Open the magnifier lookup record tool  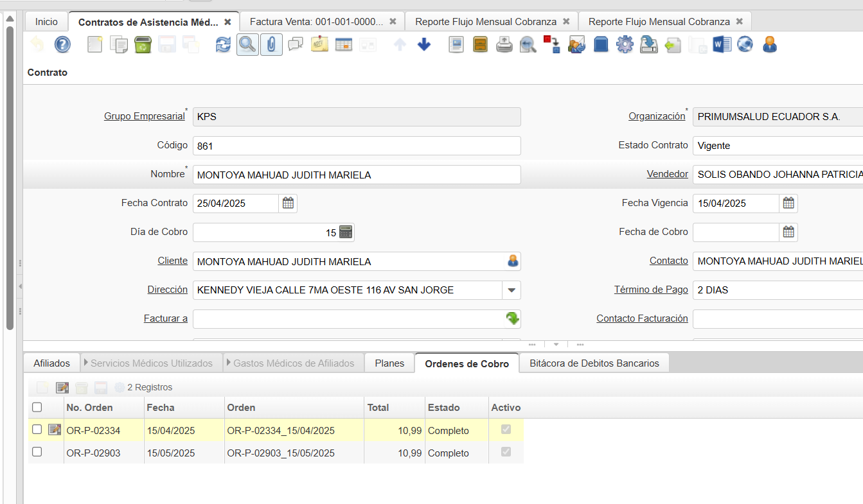[247, 44]
